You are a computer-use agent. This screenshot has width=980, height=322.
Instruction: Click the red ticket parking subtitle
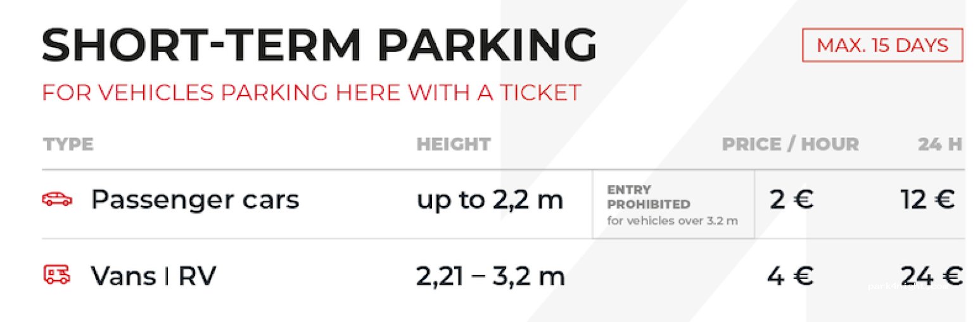pyautogui.click(x=311, y=93)
